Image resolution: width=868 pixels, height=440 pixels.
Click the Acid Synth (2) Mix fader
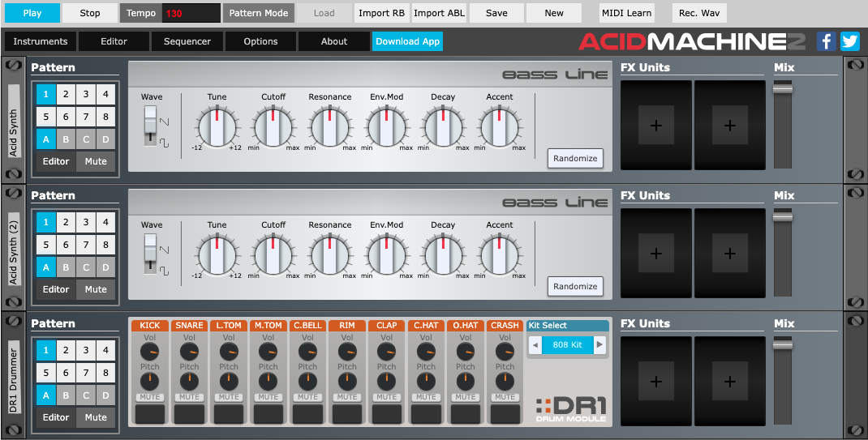point(783,216)
